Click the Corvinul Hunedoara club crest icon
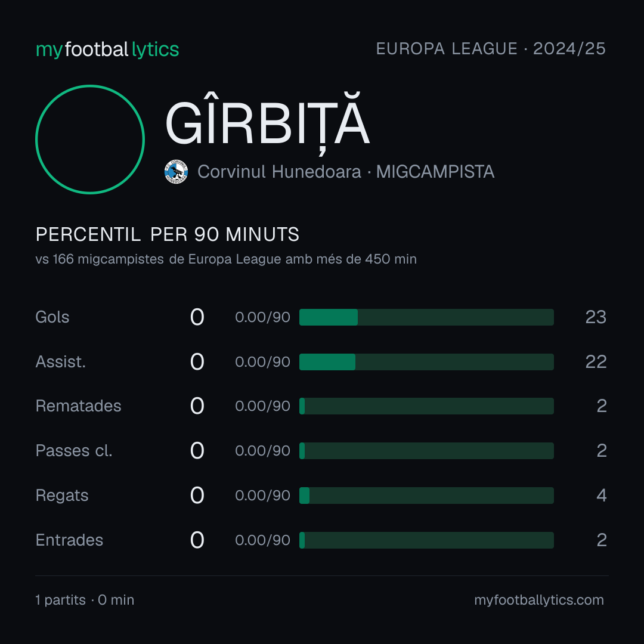Screen dimensions: 644x644 coord(176,172)
